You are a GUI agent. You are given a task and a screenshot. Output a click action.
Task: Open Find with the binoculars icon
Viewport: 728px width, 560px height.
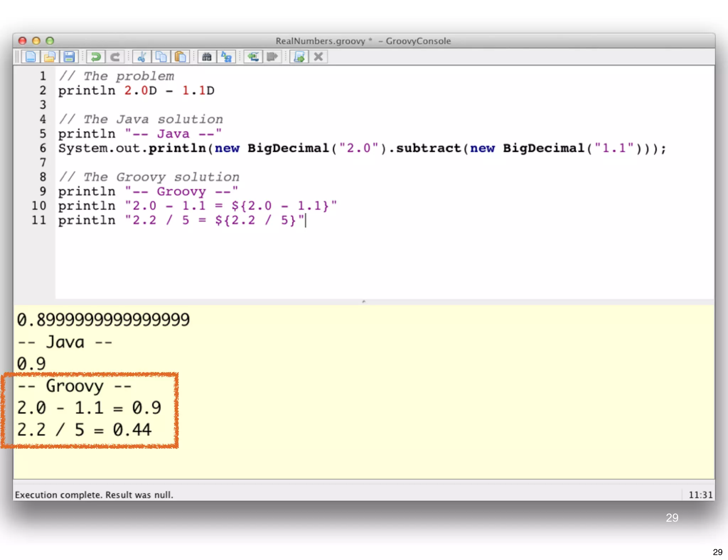pyautogui.click(x=207, y=57)
